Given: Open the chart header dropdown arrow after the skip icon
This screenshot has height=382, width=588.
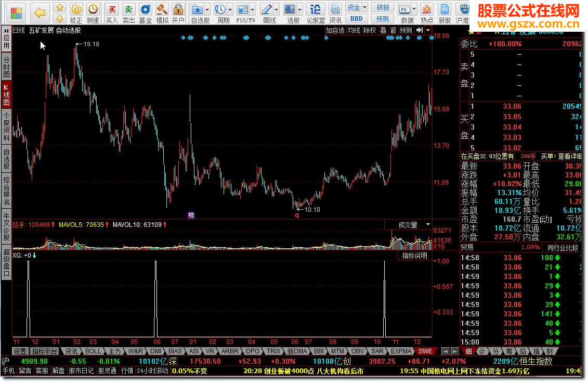Looking at the screenshot, I should click(428, 30).
